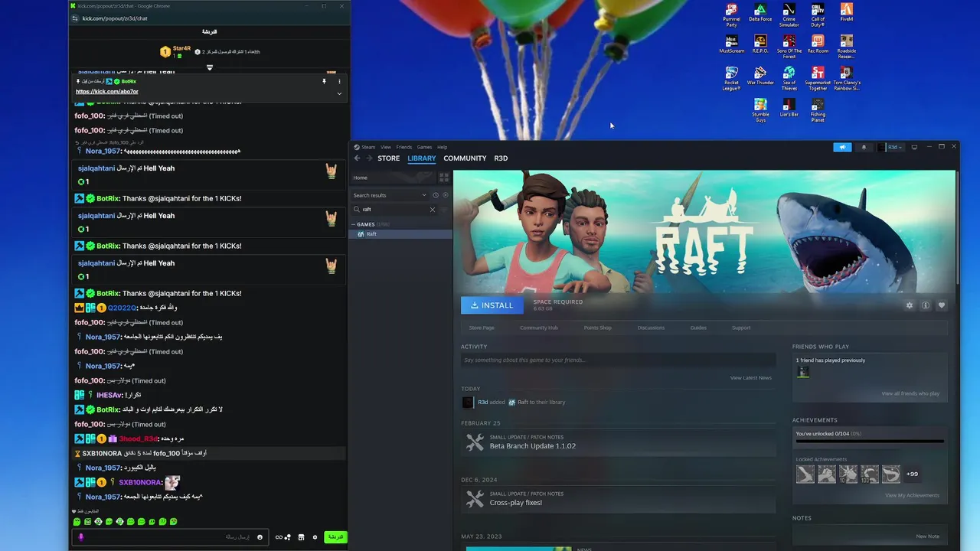
Task: Open Steam notifications bell
Action: tap(864, 147)
